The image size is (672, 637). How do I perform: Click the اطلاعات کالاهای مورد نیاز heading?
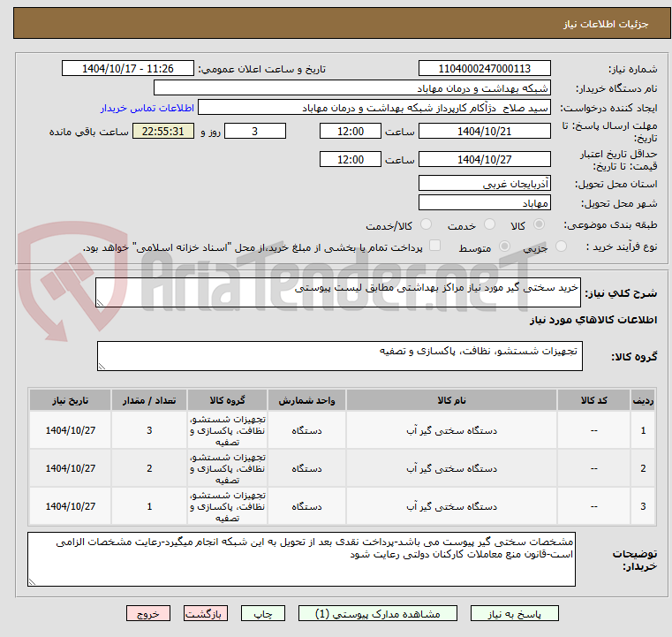pos(593,320)
